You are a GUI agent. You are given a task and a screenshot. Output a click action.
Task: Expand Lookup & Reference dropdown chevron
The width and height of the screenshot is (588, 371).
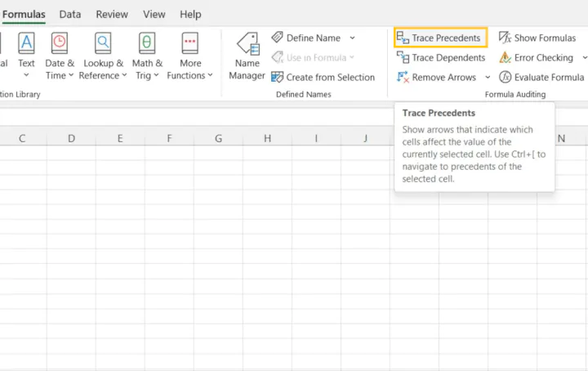tap(124, 75)
